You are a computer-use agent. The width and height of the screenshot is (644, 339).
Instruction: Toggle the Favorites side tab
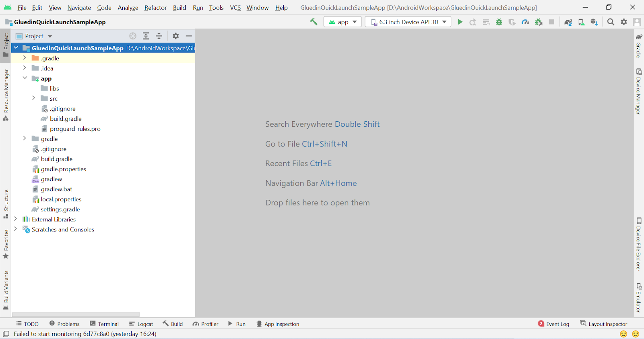pos(6,244)
